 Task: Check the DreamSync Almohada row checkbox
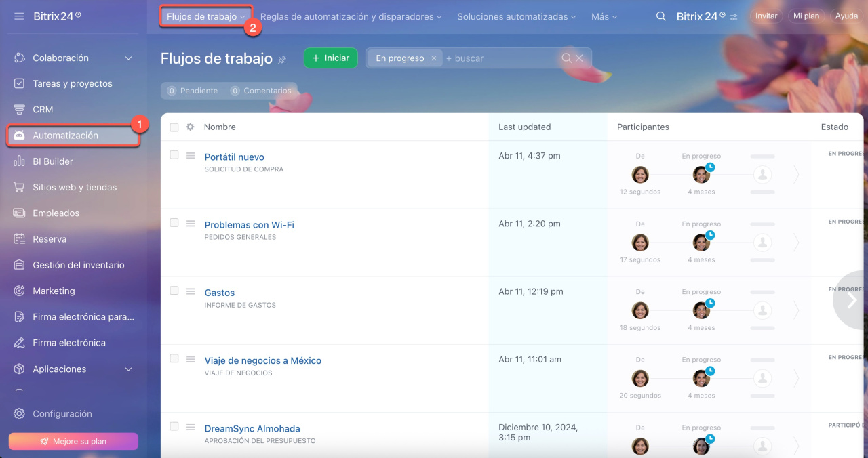pos(174,426)
